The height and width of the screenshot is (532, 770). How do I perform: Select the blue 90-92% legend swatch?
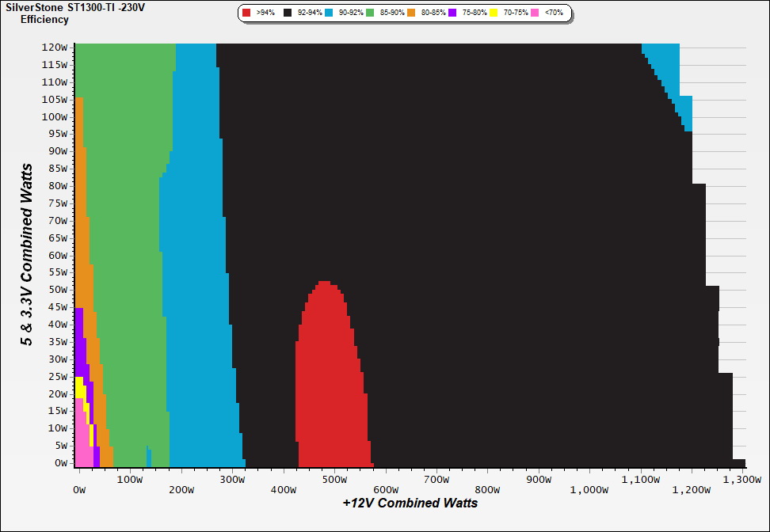point(330,13)
